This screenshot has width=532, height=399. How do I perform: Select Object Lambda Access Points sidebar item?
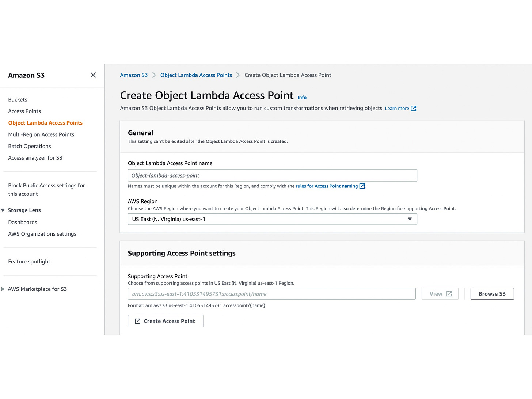pyautogui.click(x=45, y=123)
